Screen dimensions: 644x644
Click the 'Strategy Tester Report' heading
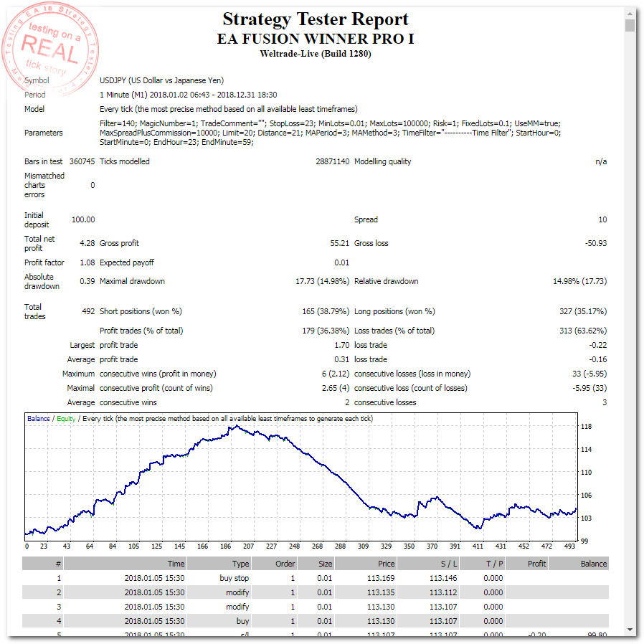pos(316,19)
